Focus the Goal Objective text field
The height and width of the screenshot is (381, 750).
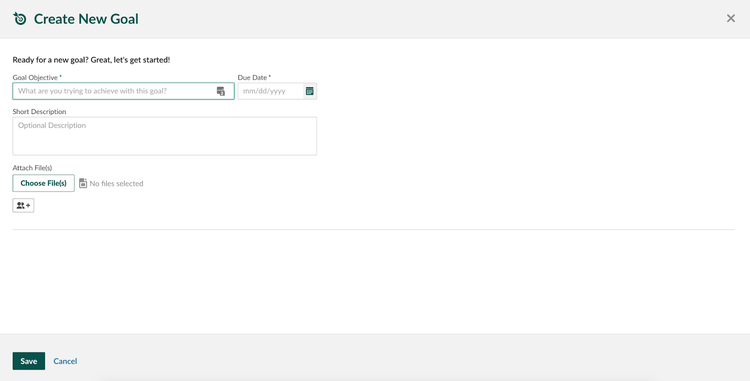123,91
